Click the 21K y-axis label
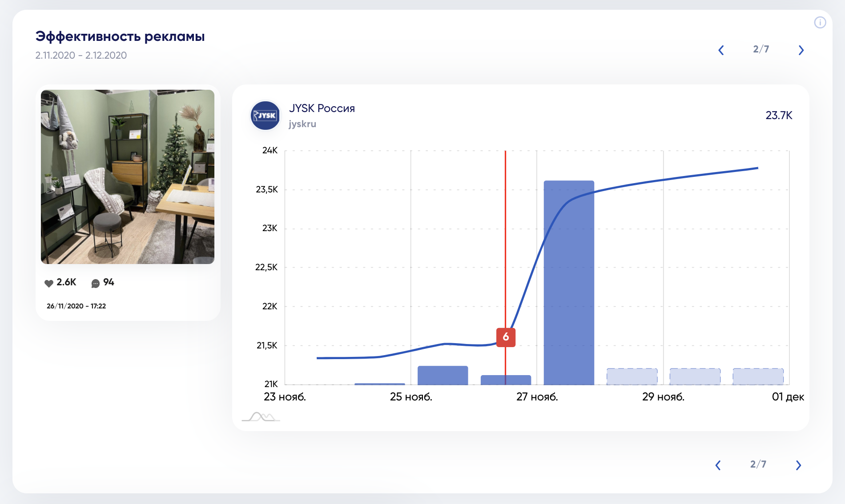This screenshot has height=504, width=845. (271, 384)
